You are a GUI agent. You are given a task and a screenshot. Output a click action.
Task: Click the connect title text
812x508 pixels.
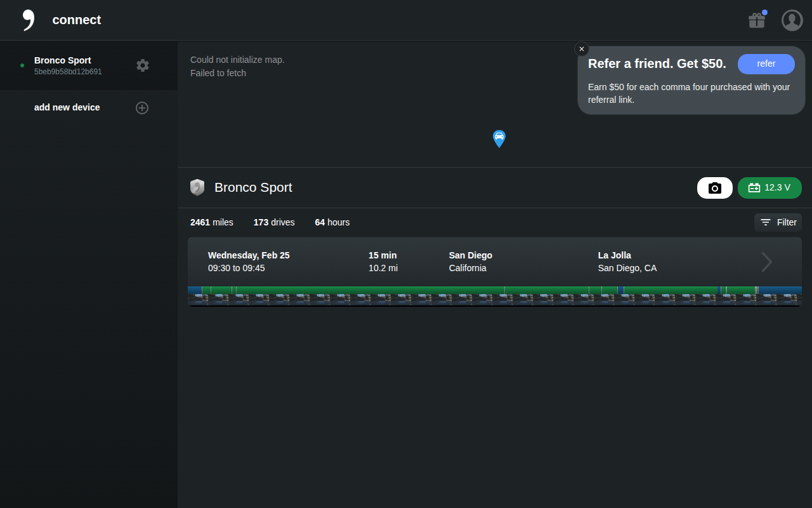coord(77,20)
